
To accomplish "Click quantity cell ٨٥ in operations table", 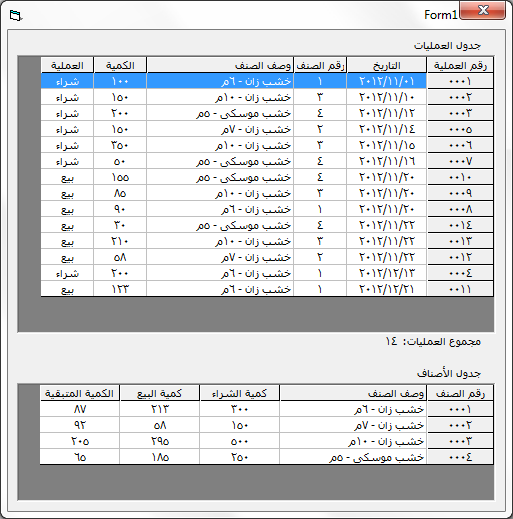I will pyautogui.click(x=120, y=193).
